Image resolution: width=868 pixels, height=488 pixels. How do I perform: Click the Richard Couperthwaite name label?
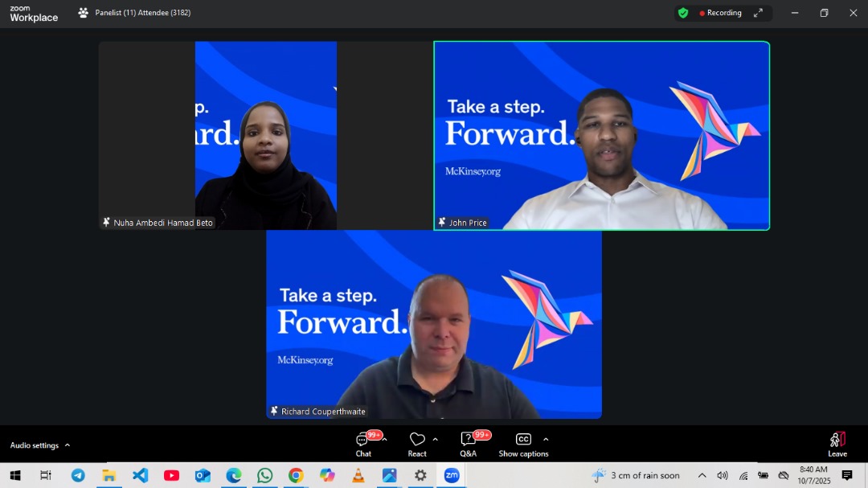click(x=323, y=412)
